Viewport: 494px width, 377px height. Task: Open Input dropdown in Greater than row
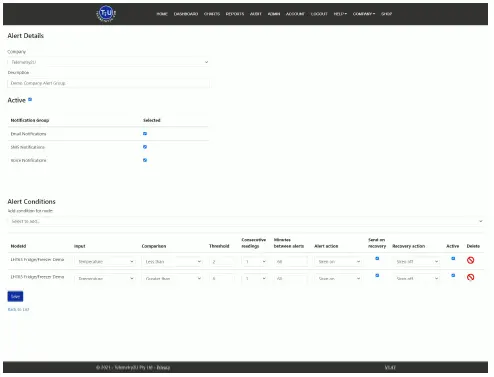[x=105, y=280]
